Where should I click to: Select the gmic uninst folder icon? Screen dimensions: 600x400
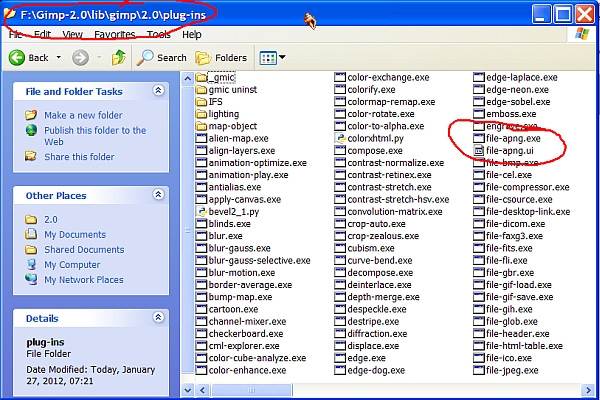tap(201, 90)
